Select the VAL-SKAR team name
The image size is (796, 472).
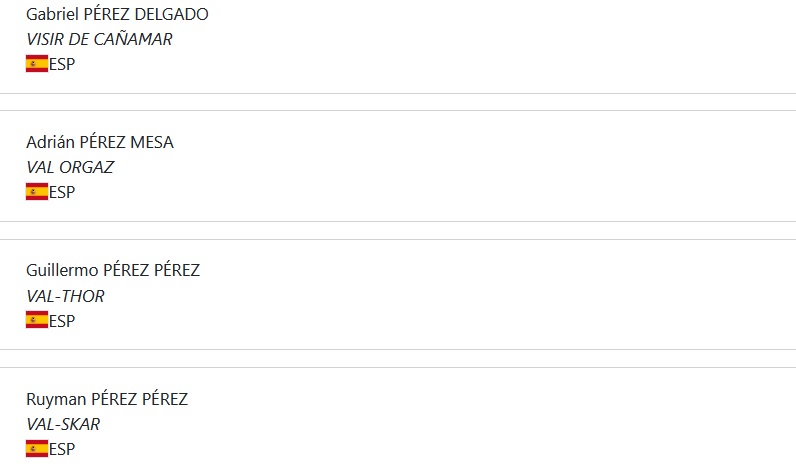coord(63,424)
